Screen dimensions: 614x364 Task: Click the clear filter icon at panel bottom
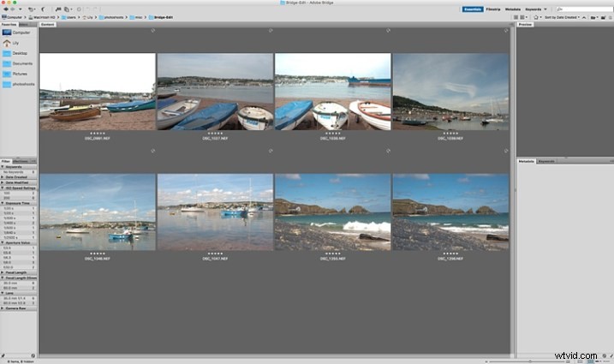pos(33,355)
